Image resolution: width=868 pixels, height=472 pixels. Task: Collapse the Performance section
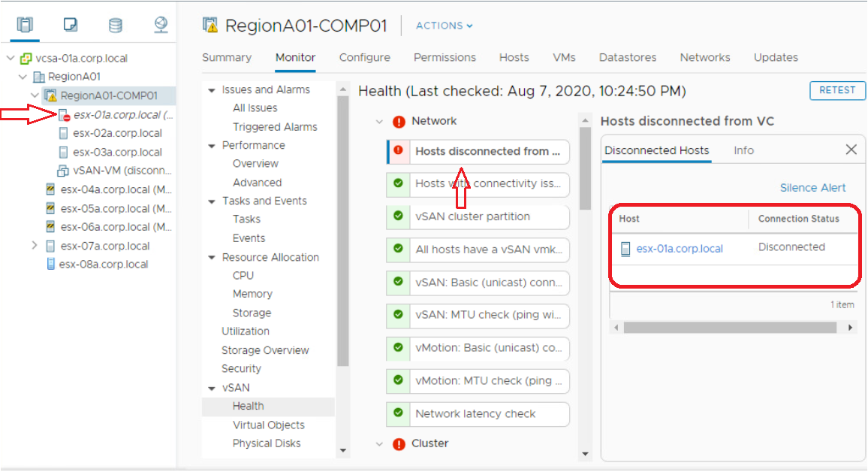click(x=212, y=146)
